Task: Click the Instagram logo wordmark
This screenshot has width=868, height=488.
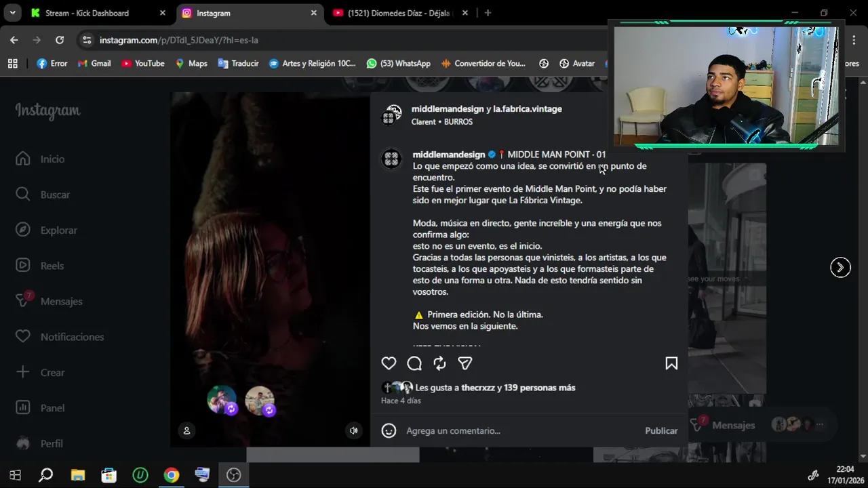Action: click(47, 110)
